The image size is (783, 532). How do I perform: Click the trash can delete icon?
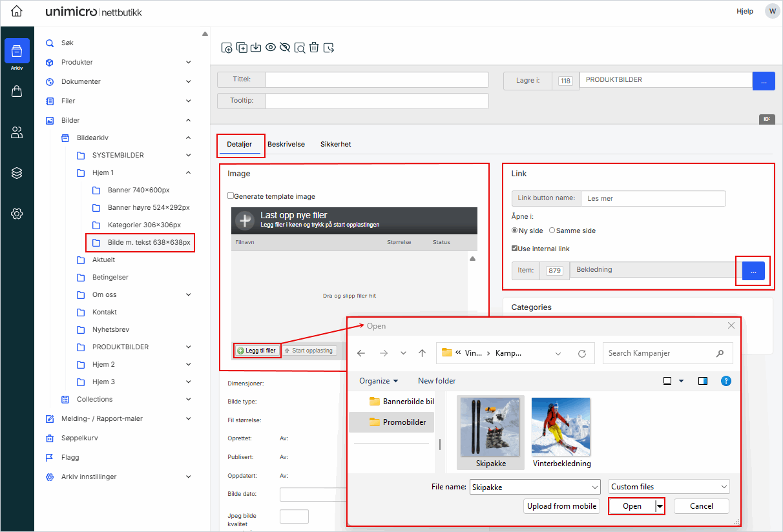click(x=314, y=47)
